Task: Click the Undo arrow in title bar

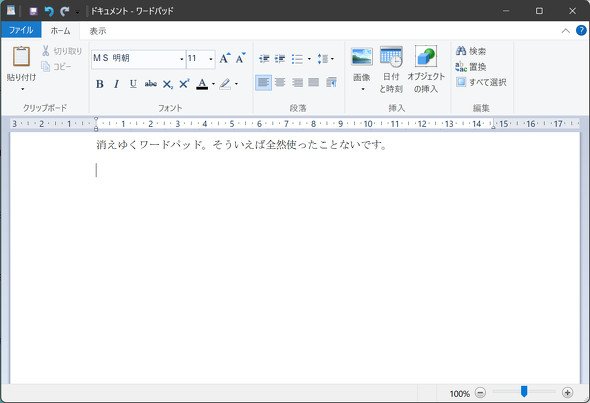Action: pos(49,11)
